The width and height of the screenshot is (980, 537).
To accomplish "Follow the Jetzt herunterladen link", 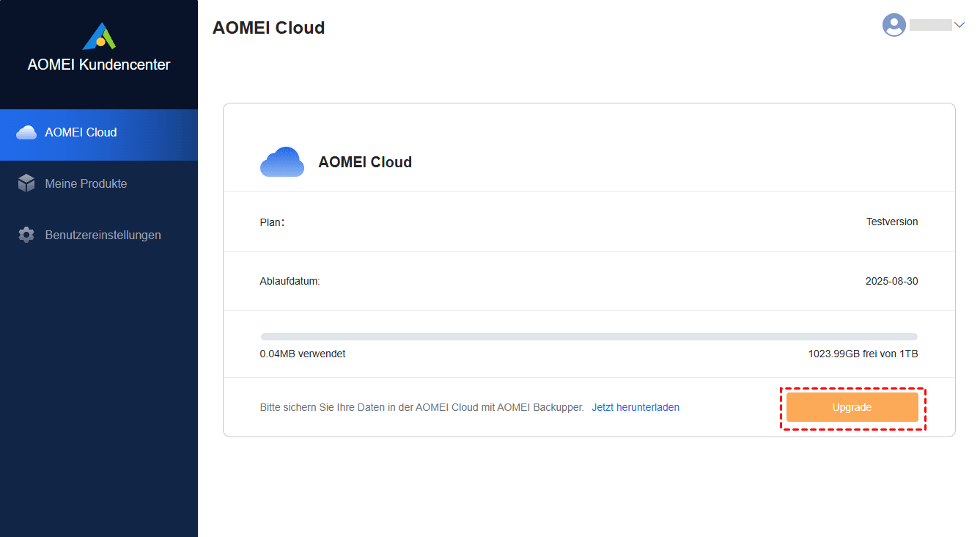I will click(635, 407).
